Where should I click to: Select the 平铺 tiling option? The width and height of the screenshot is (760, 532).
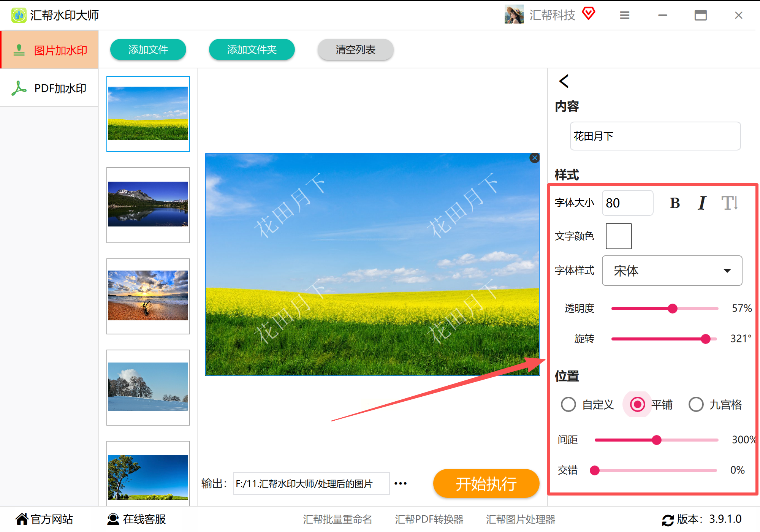coord(638,404)
